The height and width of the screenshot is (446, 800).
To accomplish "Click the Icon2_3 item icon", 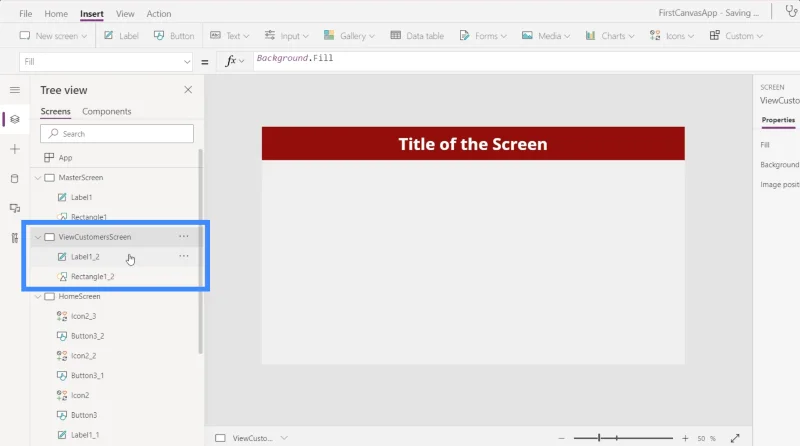I will 62,316.
